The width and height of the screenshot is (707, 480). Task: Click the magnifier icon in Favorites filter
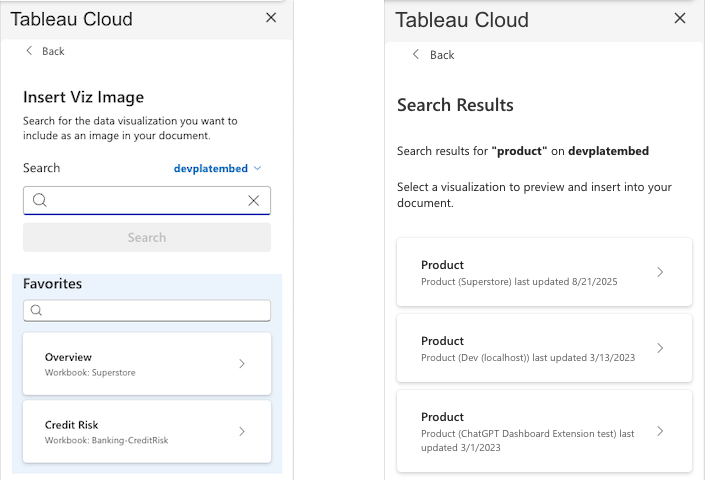pyautogui.click(x=36, y=311)
